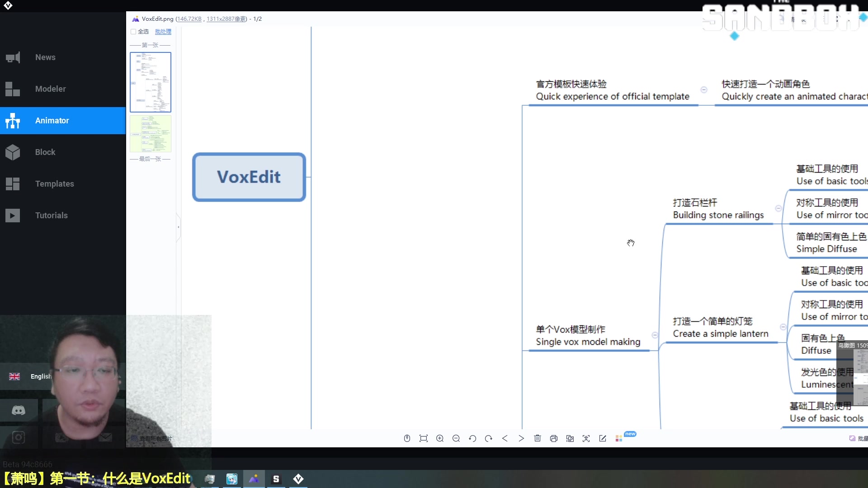Print VoxEdit.png using the printer icon
This screenshot has width=868, height=488.
554,438
